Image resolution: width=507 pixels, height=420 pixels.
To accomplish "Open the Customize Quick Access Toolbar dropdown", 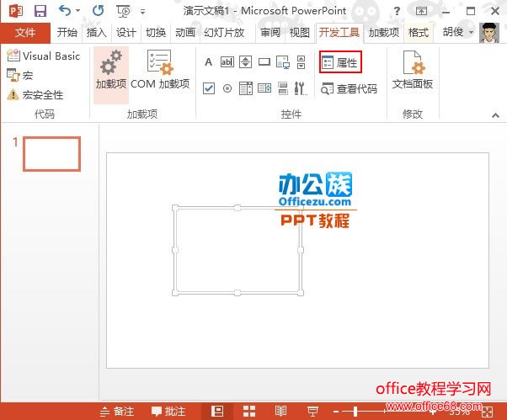I will tap(142, 12).
